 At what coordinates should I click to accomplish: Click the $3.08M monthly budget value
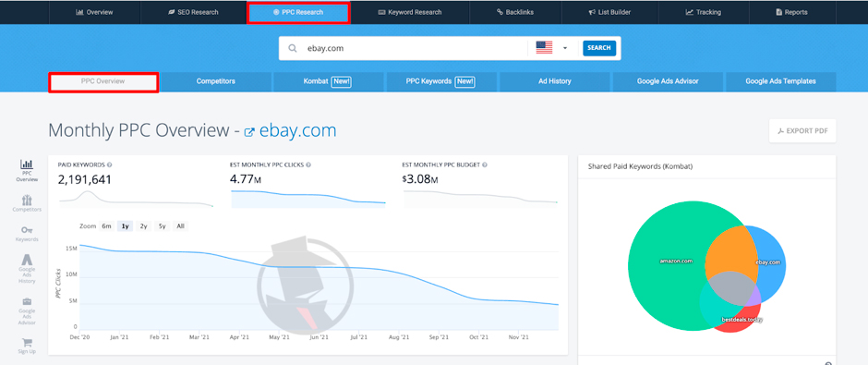tap(421, 179)
